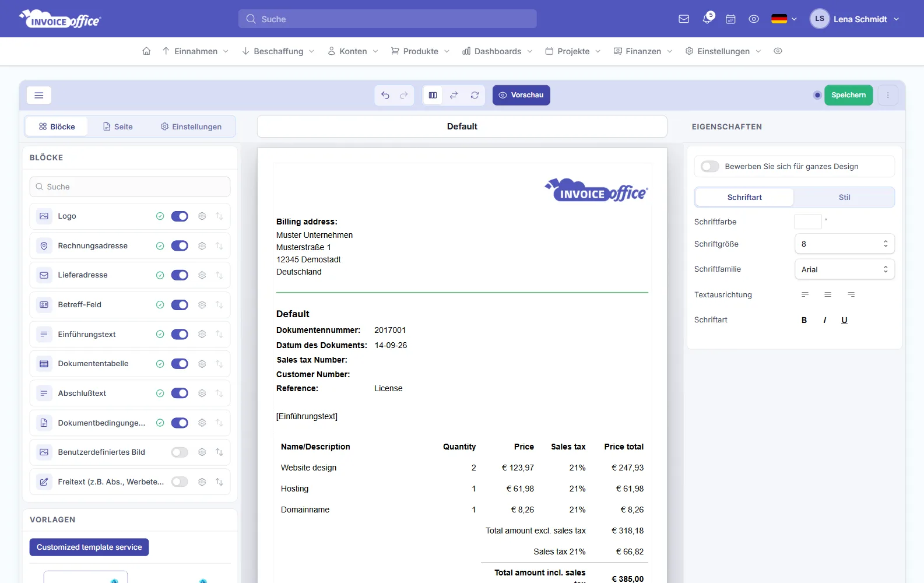Click the Blöcke Suche search field

130,187
